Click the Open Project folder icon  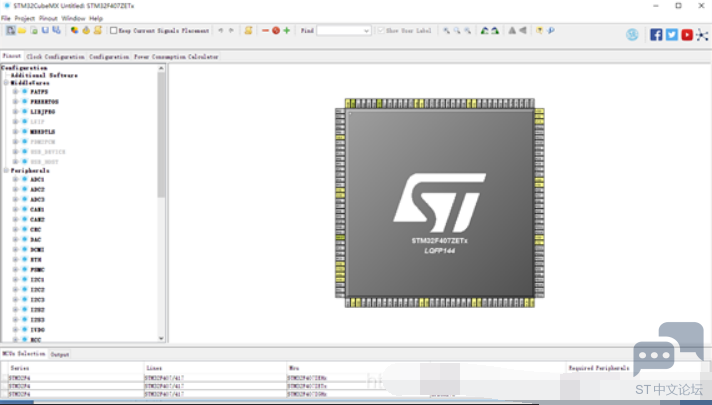point(22,30)
